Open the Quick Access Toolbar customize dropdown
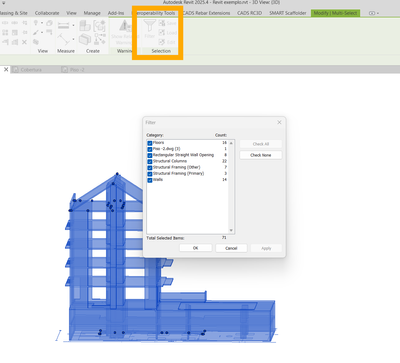Image resolution: width=400 pixels, height=363 pixels. click(x=4, y=3)
